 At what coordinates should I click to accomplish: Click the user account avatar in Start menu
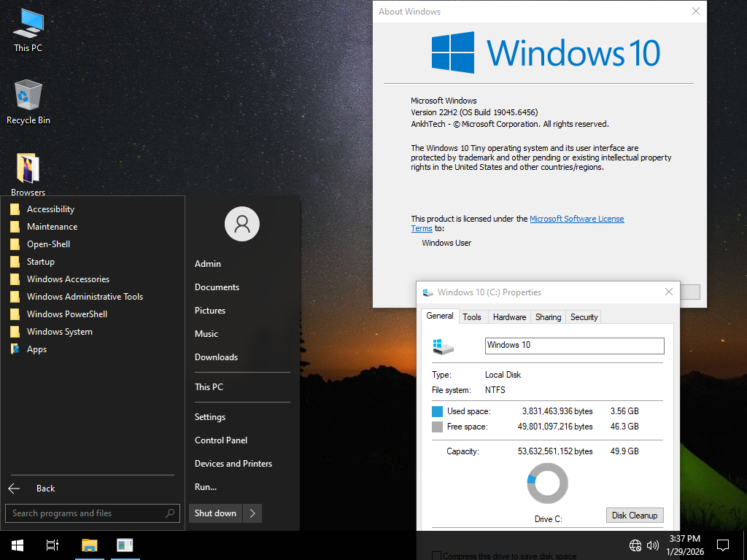(x=241, y=224)
